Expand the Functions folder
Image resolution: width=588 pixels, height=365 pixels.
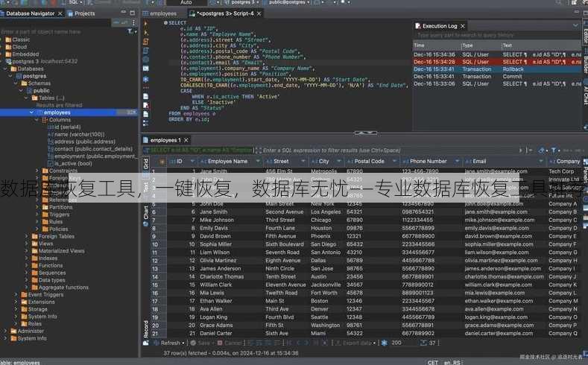click(x=26, y=265)
